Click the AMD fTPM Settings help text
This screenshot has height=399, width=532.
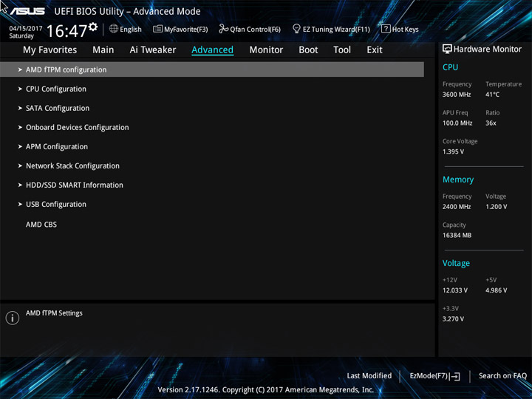54,313
